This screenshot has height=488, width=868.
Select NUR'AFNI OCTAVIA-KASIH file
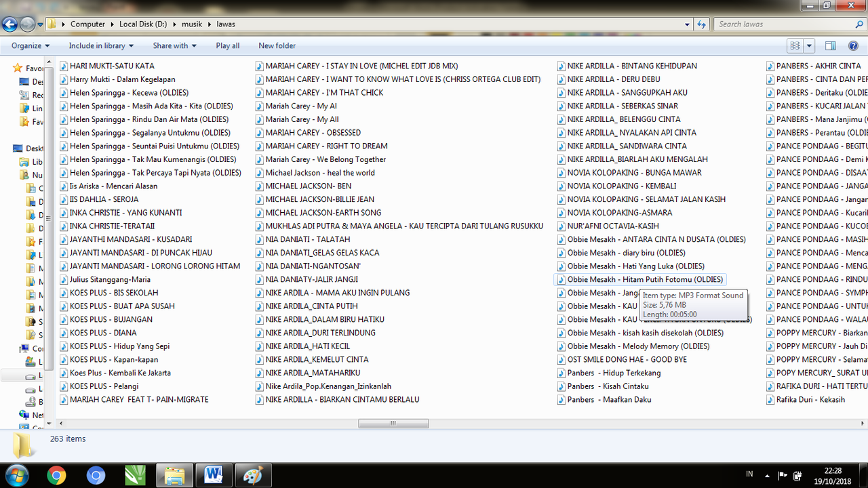pyautogui.click(x=608, y=226)
